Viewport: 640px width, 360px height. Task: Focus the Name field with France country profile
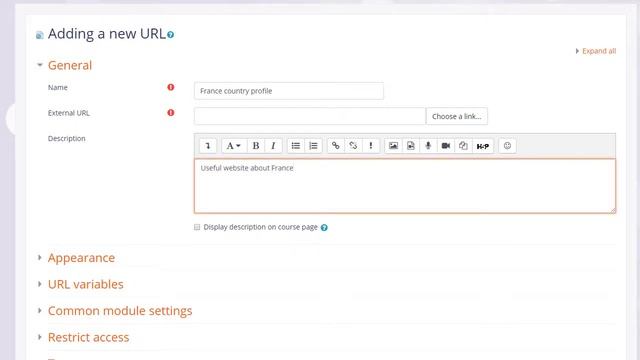pos(289,91)
